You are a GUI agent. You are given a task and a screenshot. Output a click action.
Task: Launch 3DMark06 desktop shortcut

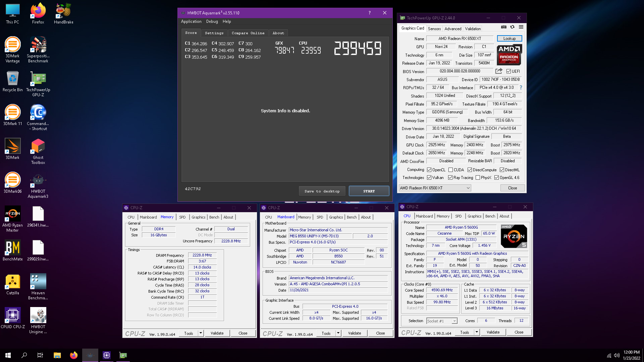pyautogui.click(x=12, y=183)
